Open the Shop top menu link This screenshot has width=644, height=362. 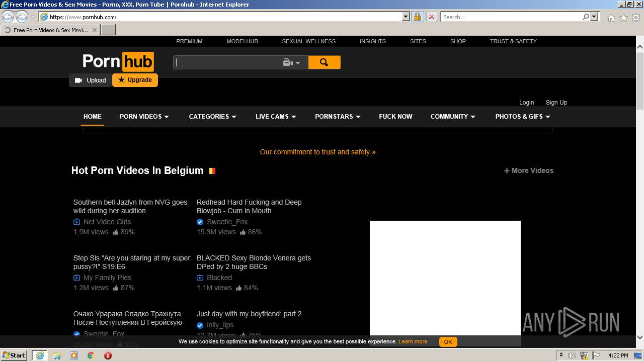(x=458, y=41)
